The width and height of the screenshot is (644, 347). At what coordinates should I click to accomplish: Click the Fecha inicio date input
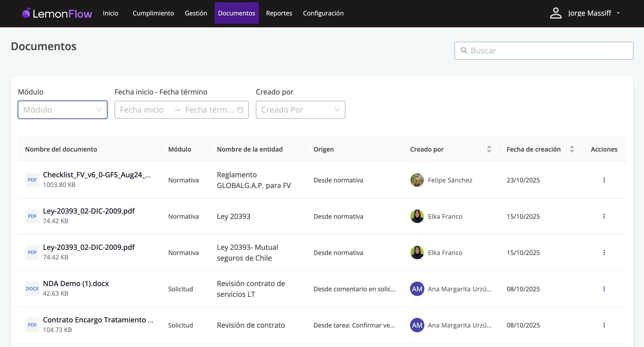(x=142, y=109)
